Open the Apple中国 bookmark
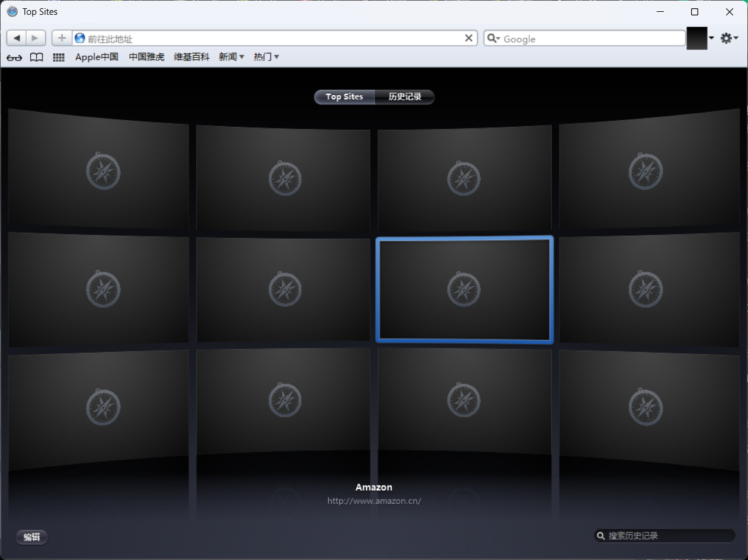The height and width of the screenshot is (560, 748). [x=97, y=57]
